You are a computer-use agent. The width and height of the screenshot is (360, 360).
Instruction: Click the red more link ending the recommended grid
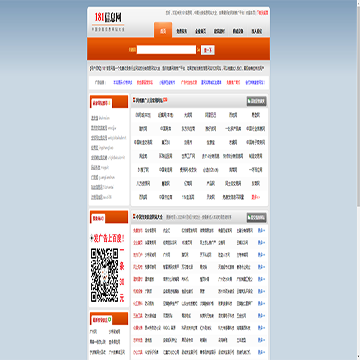(256, 197)
